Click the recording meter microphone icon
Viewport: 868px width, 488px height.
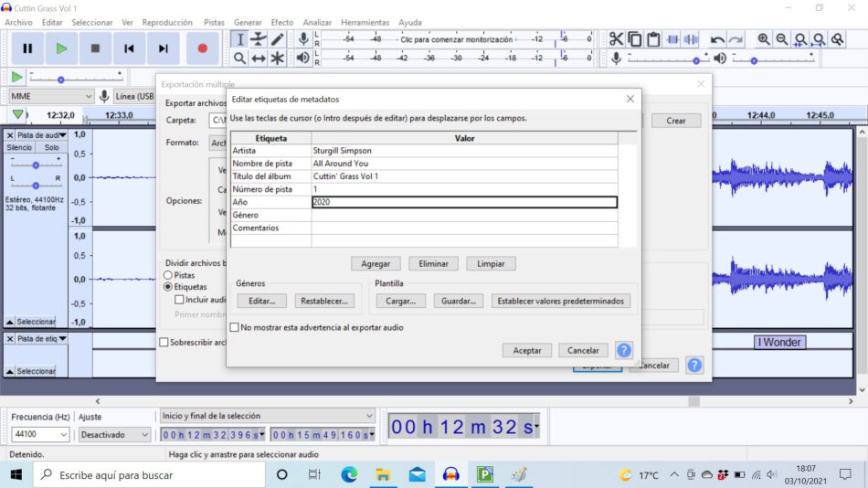[303, 38]
